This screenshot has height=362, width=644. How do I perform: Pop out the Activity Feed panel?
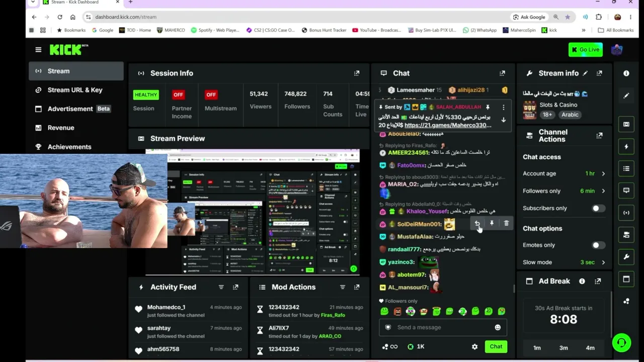tap(235, 287)
